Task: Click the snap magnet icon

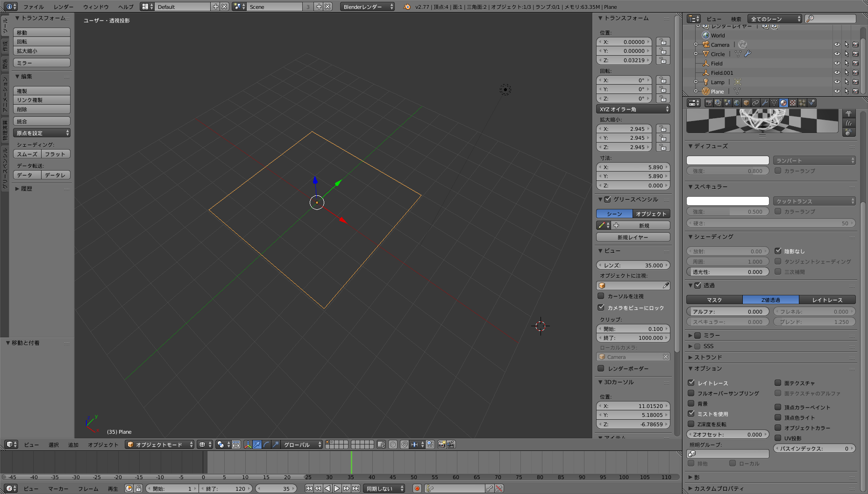Action: click(x=404, y=444)
